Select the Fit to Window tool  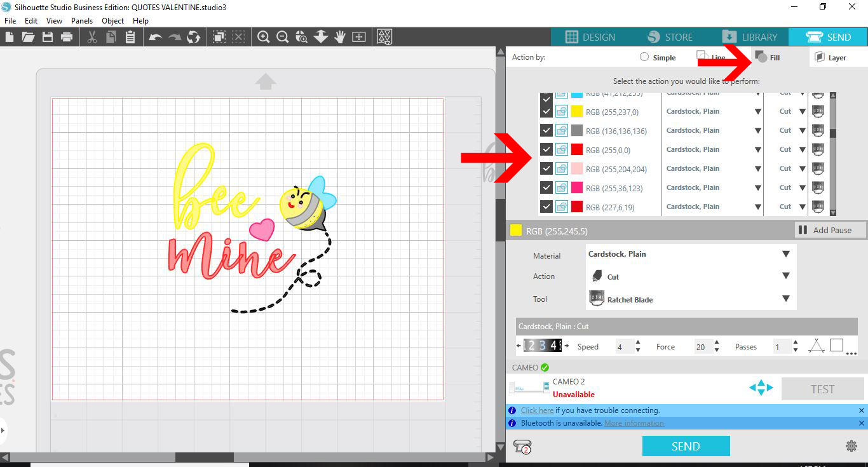pos(320,36)
